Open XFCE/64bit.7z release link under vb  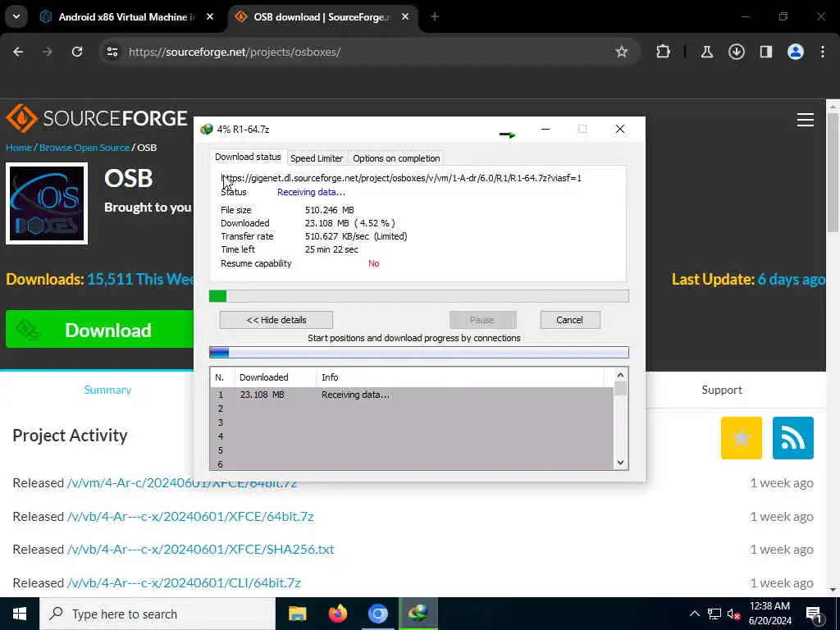(x=190, y=517)
